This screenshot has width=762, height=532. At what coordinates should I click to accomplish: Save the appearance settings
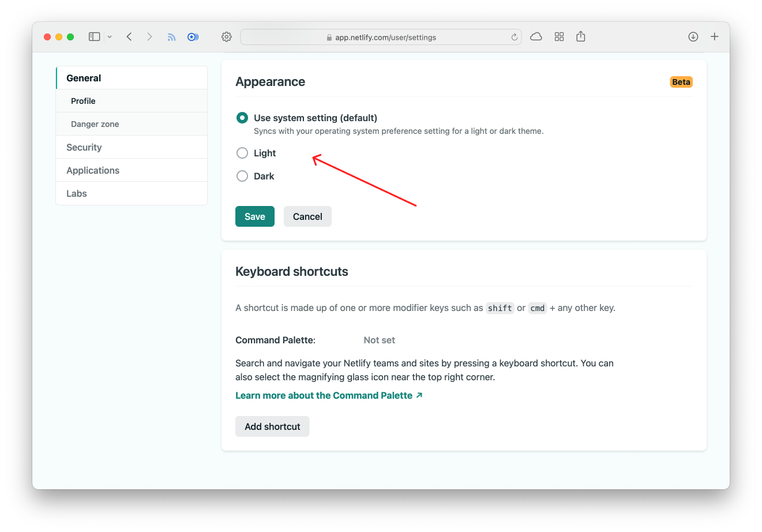pos(255,216)
